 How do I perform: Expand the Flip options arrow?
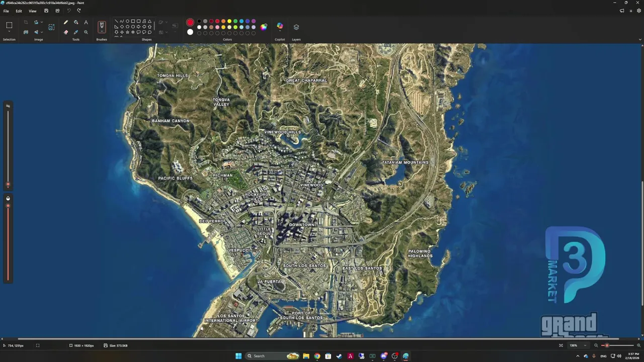click(42, 32)
